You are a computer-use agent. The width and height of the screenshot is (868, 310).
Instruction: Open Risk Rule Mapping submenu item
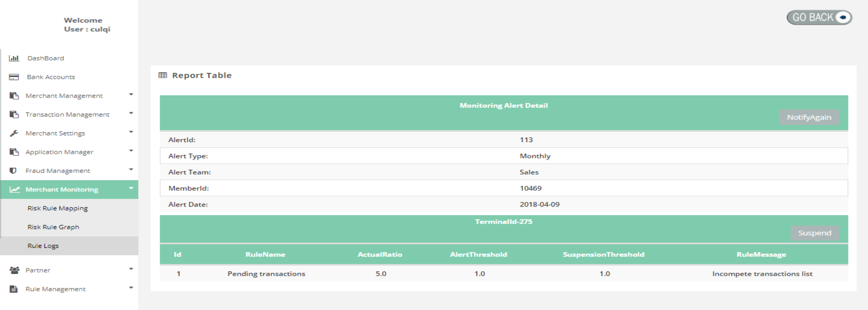click(x=57, y=208)
